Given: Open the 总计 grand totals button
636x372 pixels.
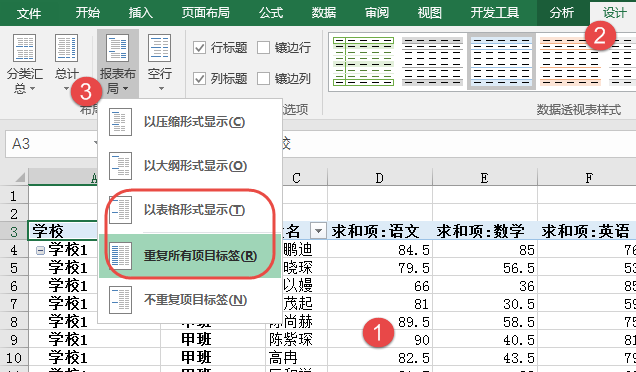Looking at the screenshot, I should (67, 64).
